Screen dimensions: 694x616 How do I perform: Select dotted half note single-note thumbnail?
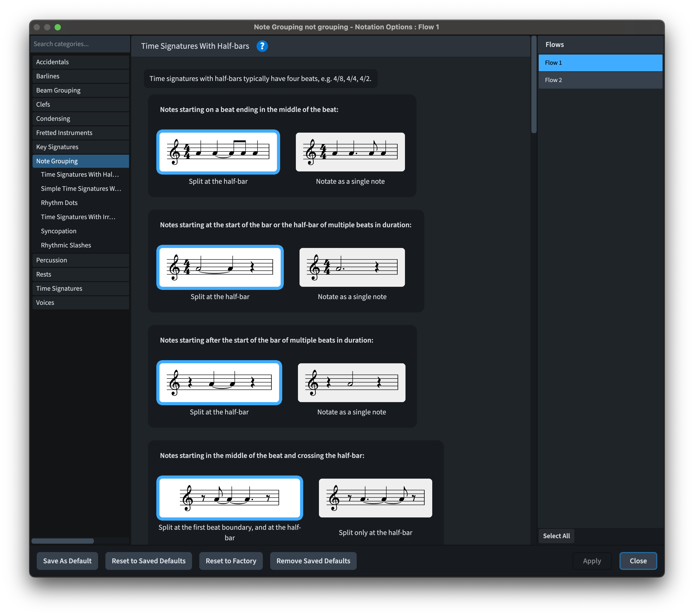(x=352, y=267)
